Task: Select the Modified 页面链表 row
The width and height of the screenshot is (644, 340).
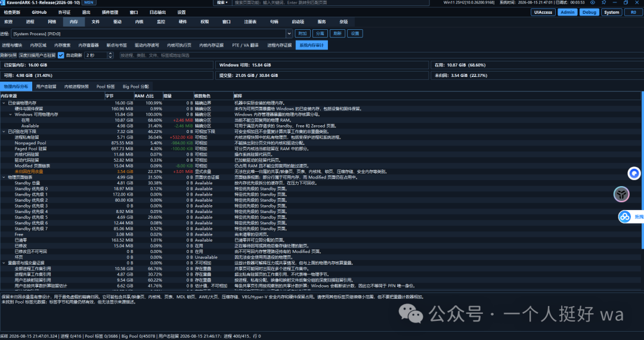Action: pyautogui.click(x=320, y=166)
